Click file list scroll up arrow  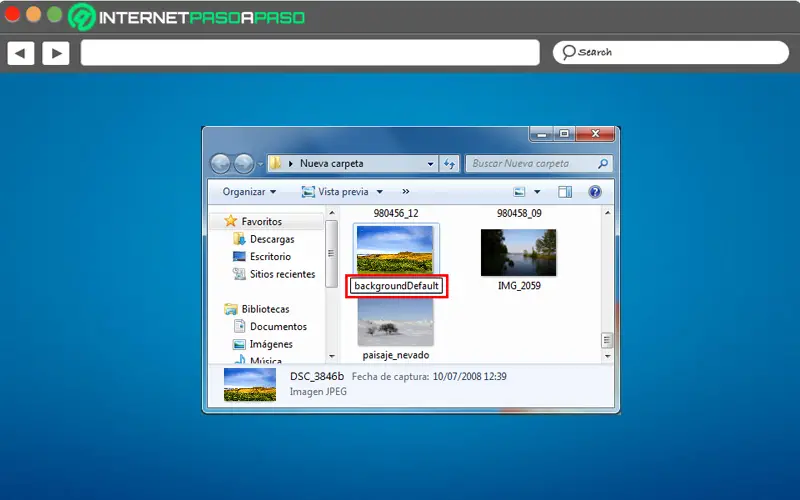(x=607, y=213)
